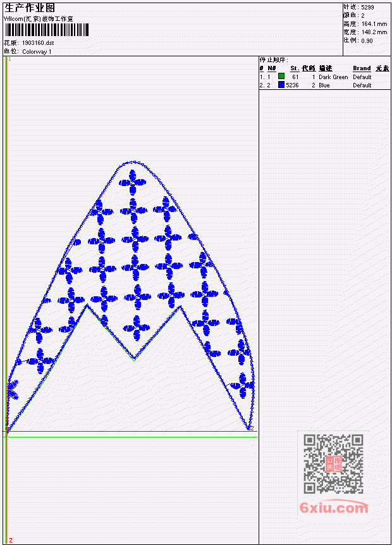This screenshot has height=545, width=392.
Task: Click the St. column header
Action: point(295,68)
